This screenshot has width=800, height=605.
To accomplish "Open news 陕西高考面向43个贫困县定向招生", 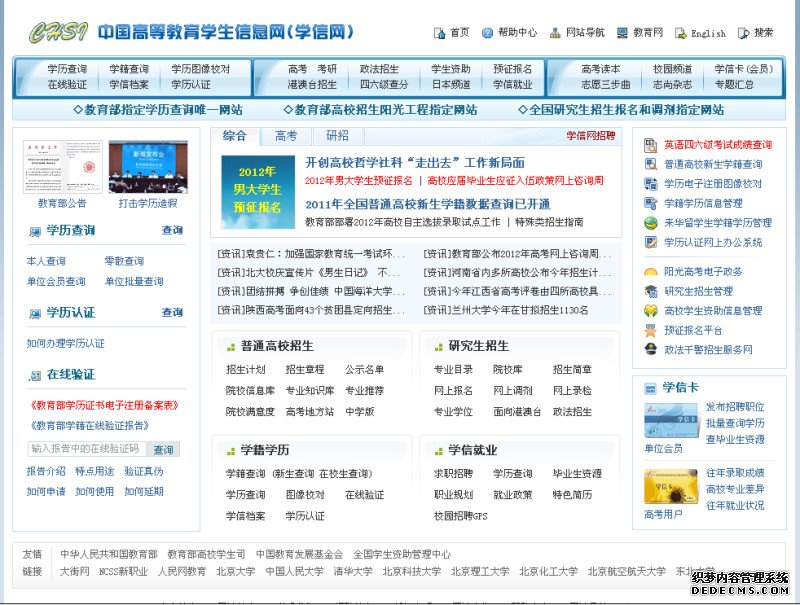I will (x=311, y=310).
